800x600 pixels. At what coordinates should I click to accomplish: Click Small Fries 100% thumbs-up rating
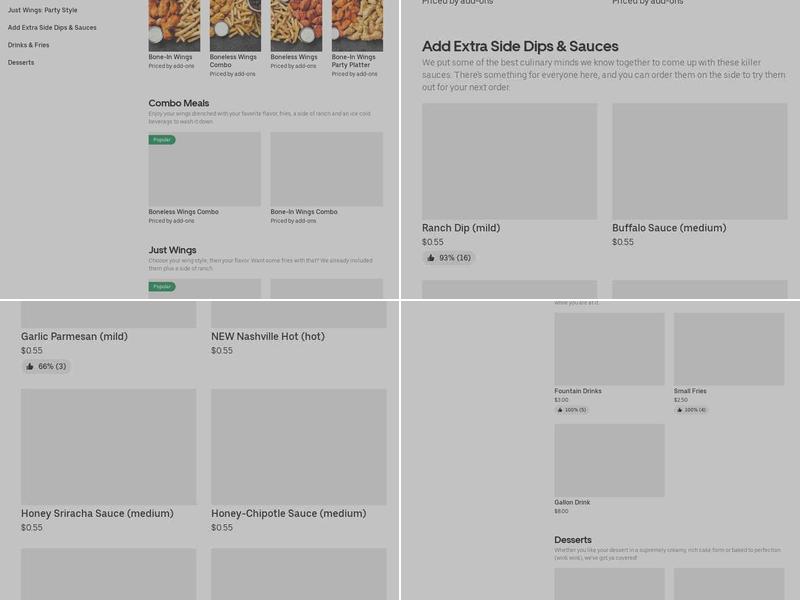click(691, 410)
